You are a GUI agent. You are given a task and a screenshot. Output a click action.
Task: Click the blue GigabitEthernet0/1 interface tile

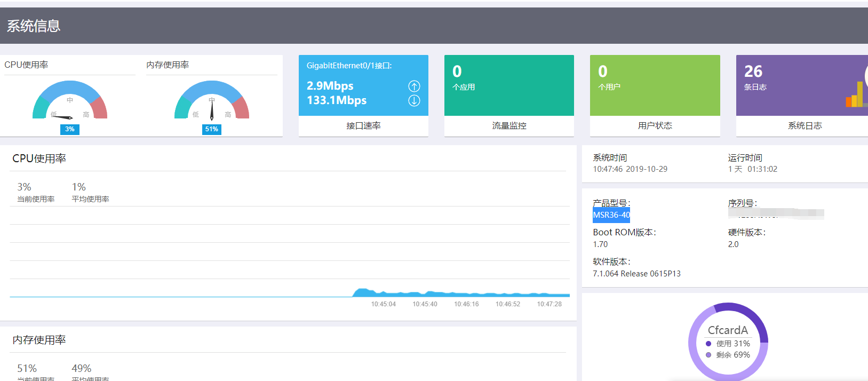[x=363, y=85]
